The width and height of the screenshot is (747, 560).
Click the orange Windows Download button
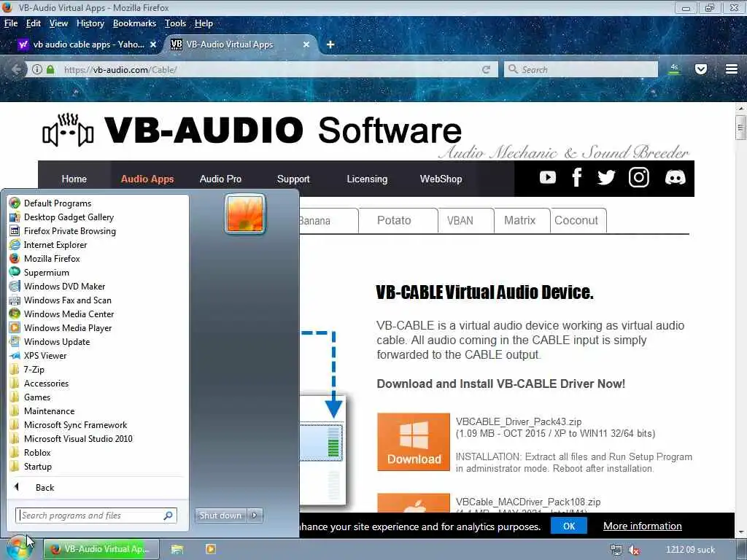click(x=414, y=442)
